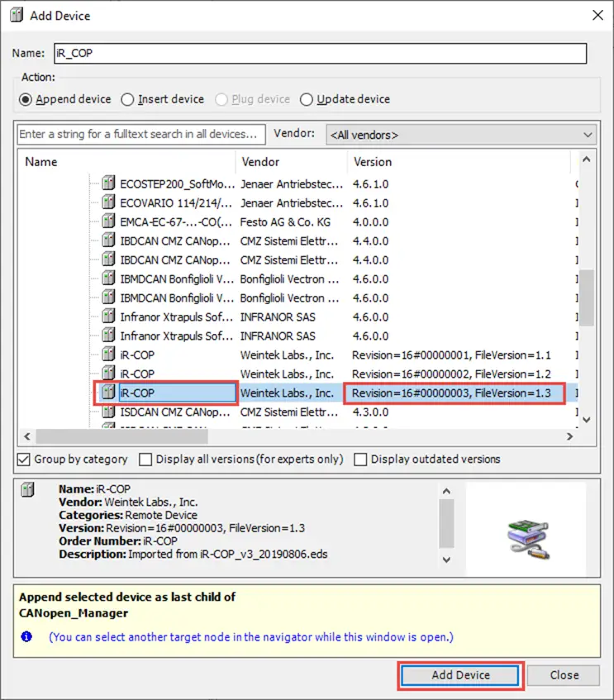Click icon of iR-COP FileVersion=1.2 row

click(x=108, y=373)
